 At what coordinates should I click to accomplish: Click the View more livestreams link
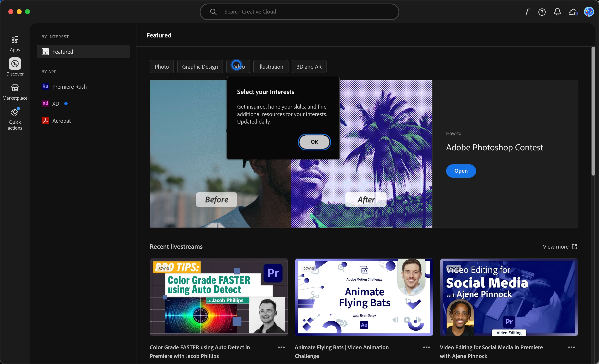(x=560, y=246)
